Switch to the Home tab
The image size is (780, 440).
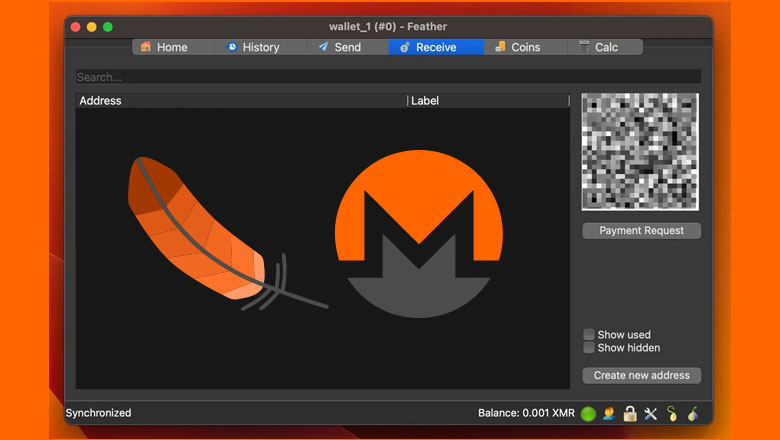[173, 47]
